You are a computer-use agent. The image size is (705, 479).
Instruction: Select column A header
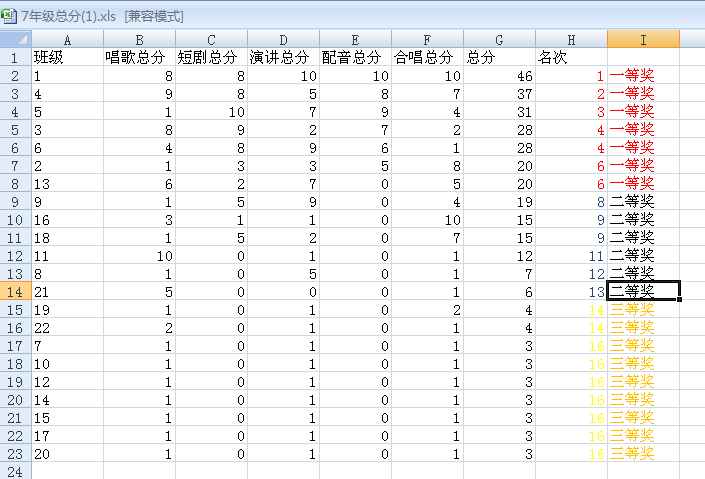pos(67,39)
